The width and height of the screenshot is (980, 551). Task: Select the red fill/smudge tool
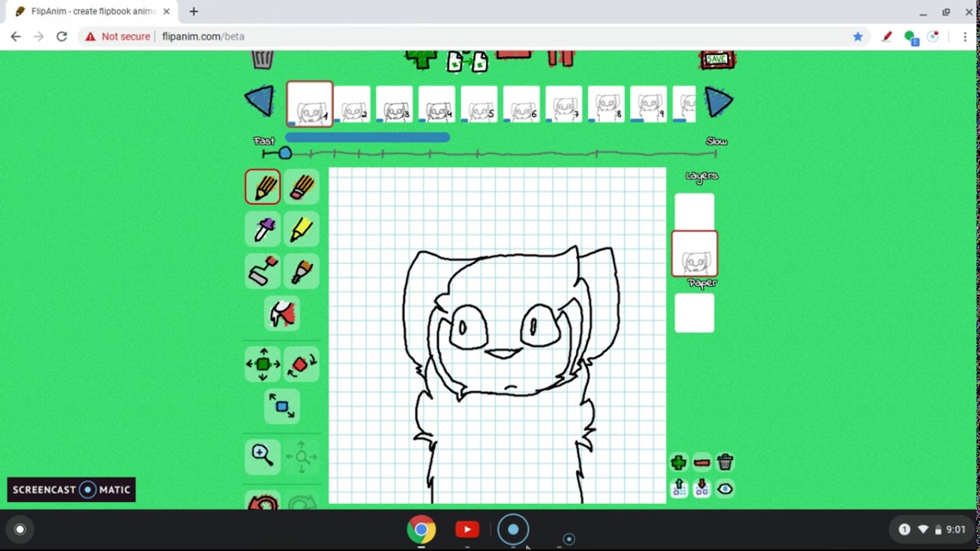click(283, 313)
